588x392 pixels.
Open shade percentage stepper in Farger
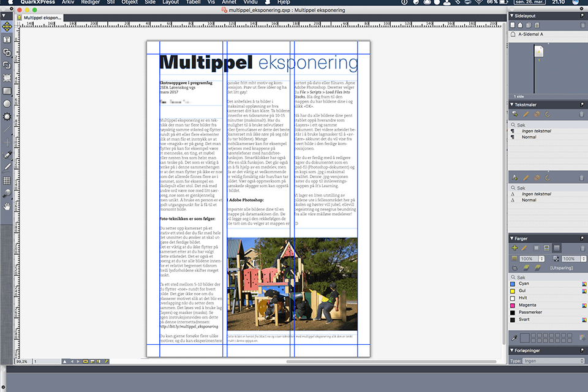coord(541,259)
